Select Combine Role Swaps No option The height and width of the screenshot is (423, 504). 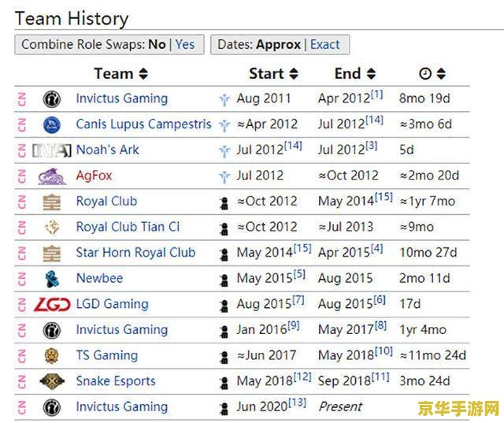pyautogui.click(x=157, y=44)
